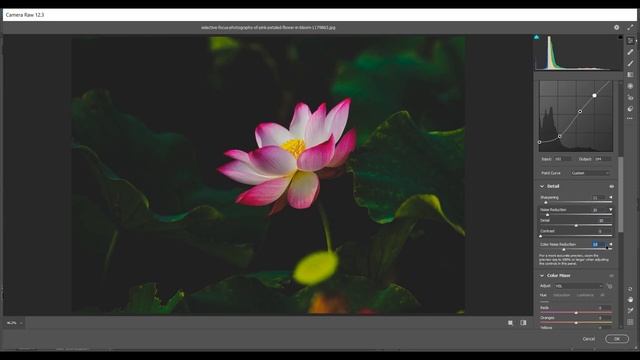Open the Presets panel icon
The height and width of the screenshot is (360, 640).
tap(630, 109)
